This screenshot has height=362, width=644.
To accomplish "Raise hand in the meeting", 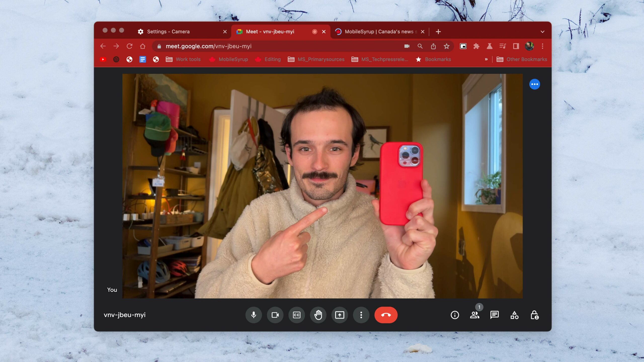I will pyautogui.click(x=318, y=315).
